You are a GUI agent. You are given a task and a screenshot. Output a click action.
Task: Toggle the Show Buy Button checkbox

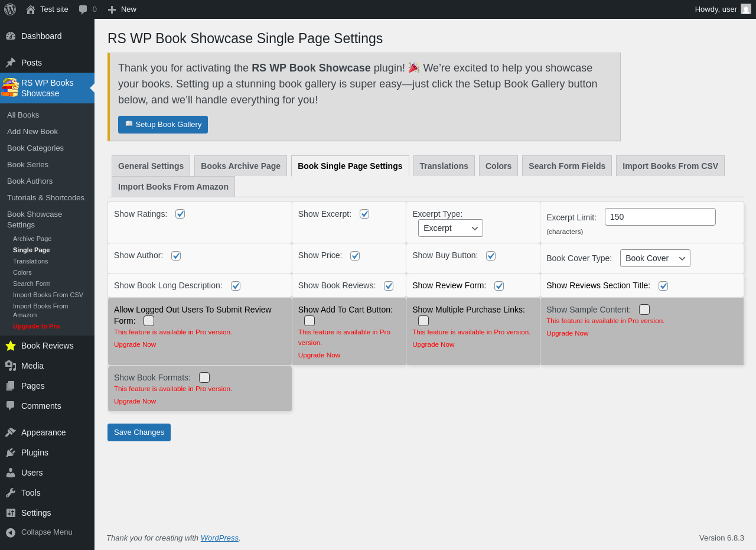491,256
